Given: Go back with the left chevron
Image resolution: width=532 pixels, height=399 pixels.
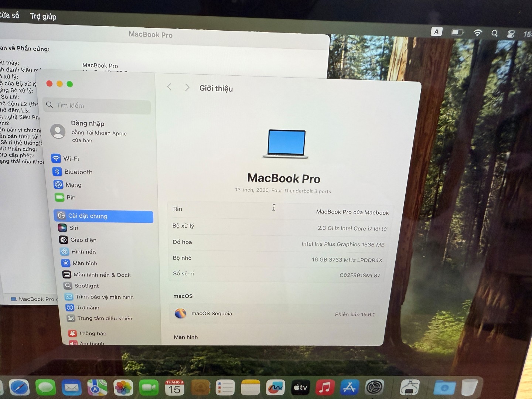Looking at the screenshot, I should click(169, 87).
